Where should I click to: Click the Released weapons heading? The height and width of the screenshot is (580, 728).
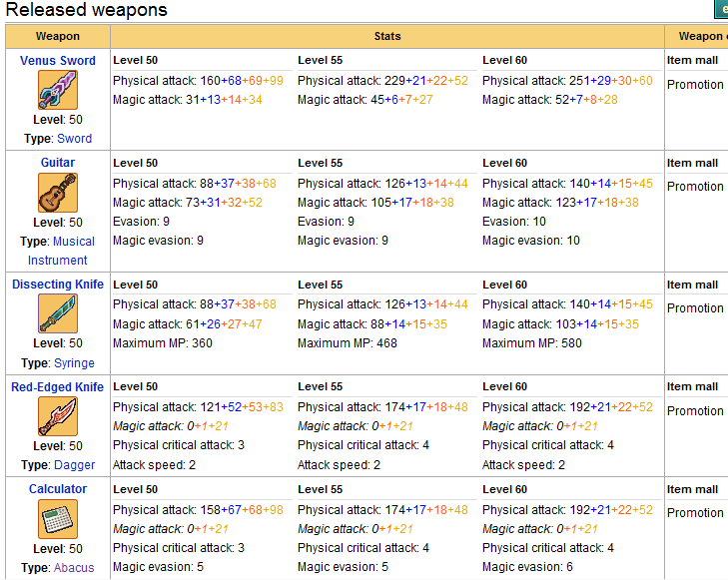tap(87, 10)
